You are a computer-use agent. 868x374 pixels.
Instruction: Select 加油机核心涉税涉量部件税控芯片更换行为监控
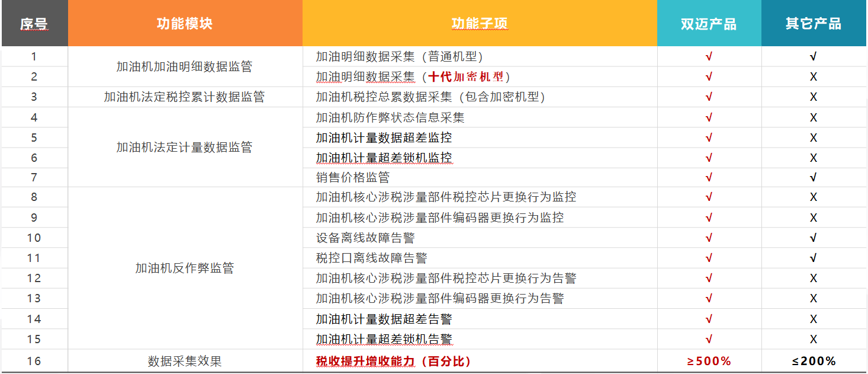pos(446,197)
